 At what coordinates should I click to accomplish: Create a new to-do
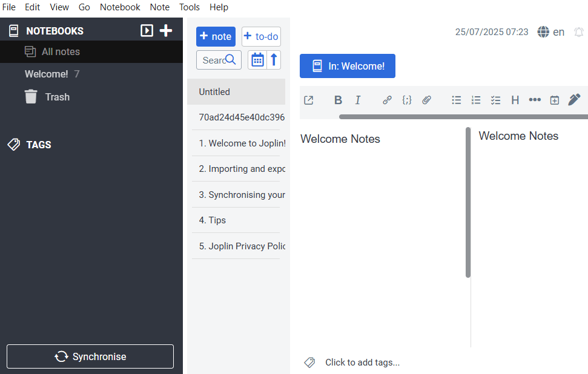click(261, 36)
